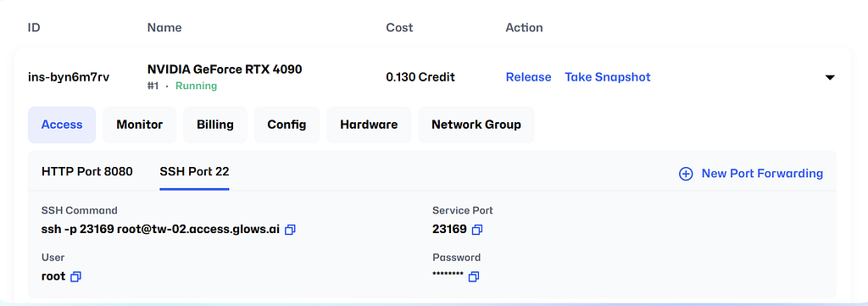The image size is (868, 306).
Task: Copy the service port 23169
Action: [477, 229]
